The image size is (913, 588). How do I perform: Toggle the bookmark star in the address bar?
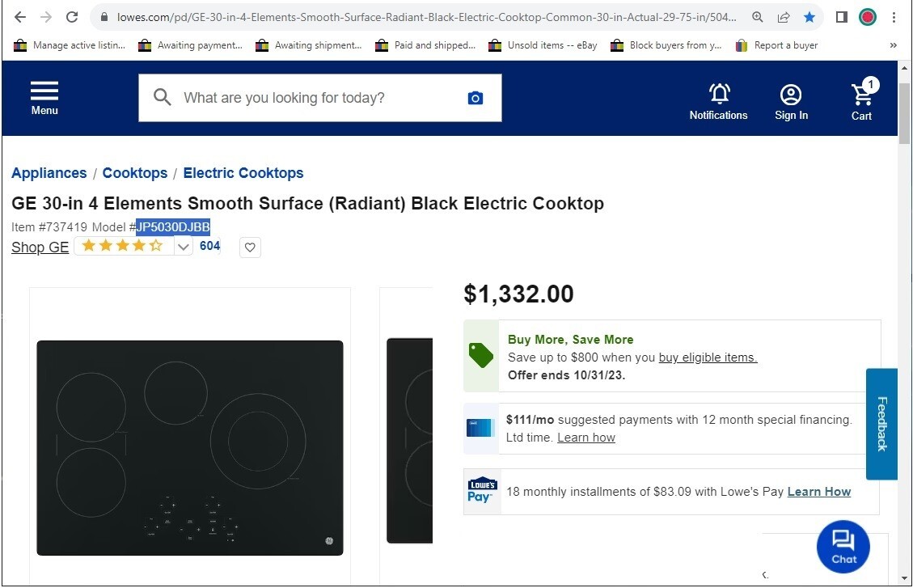pyautogui.click(x=809, y=17)
